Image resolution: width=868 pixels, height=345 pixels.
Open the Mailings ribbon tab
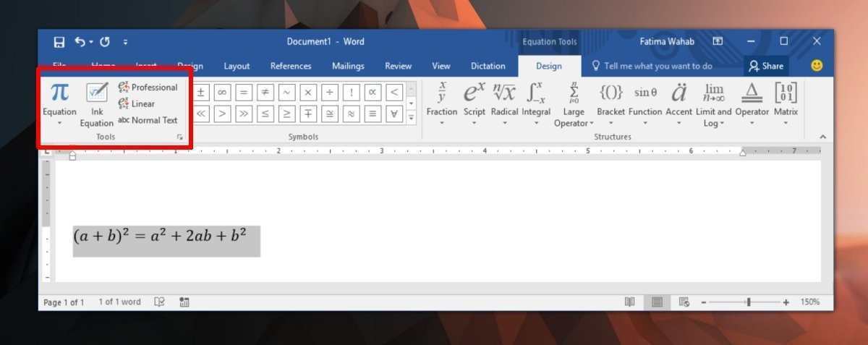pos(348,66)
